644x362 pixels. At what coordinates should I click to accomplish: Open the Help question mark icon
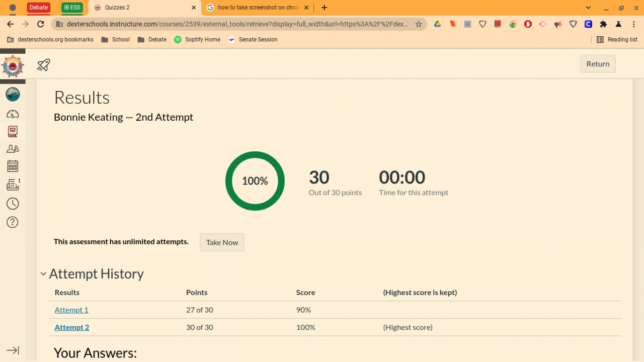pyautogui.click(x=13, y=222)
